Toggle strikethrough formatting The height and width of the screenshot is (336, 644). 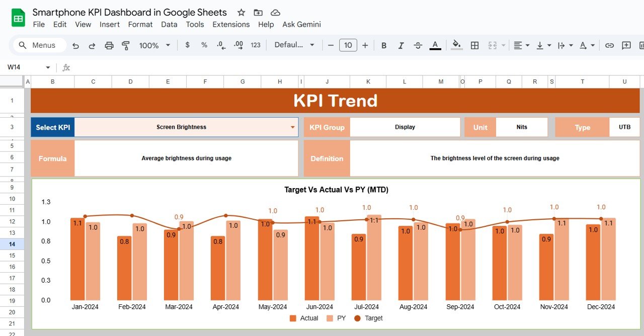(x=418, y=45)
